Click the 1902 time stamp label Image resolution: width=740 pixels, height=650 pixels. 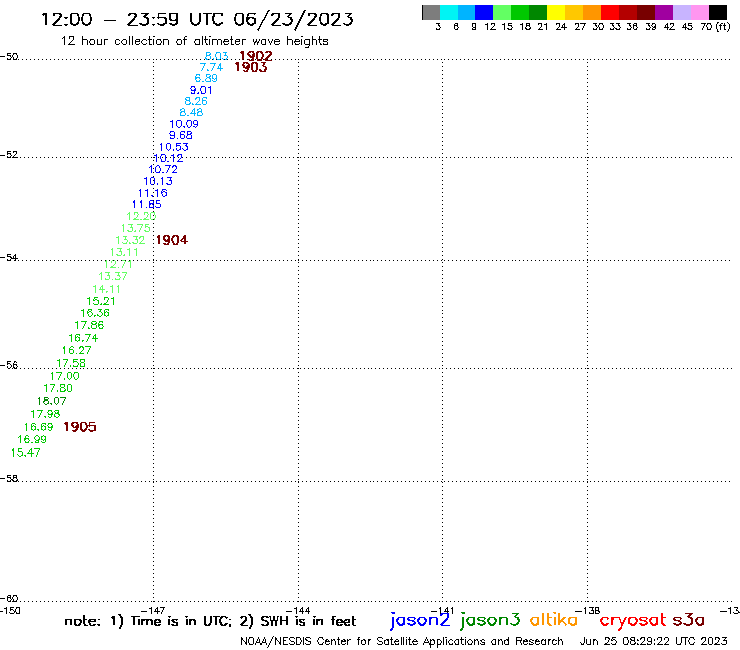pos(256,56)
